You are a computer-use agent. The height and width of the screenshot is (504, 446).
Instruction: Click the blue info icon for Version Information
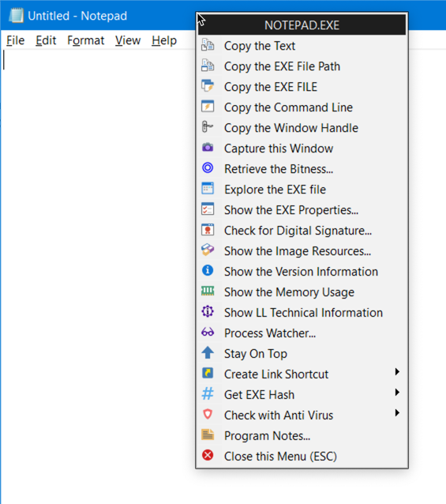click(x=208, y=270)
